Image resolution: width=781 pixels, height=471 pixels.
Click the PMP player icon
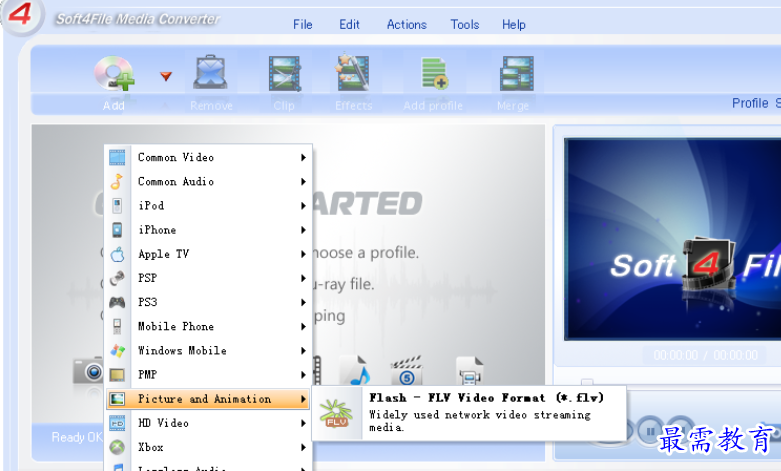(117, 374)
